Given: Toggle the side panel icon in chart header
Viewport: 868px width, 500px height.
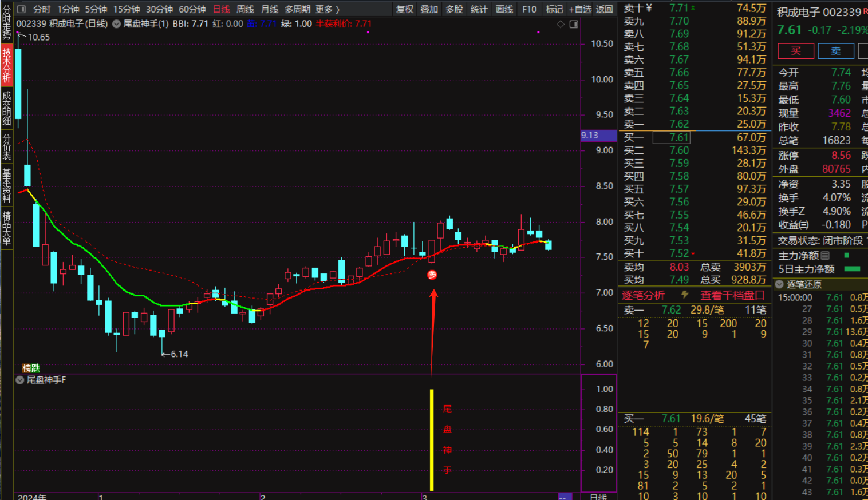Looking at the screenshot, I should coord(574,24).
